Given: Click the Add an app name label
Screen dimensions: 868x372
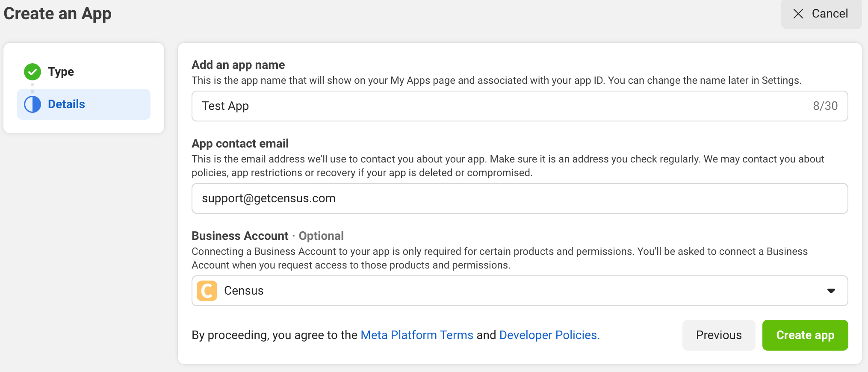Looking at the screenshot, I should point(238,65).
